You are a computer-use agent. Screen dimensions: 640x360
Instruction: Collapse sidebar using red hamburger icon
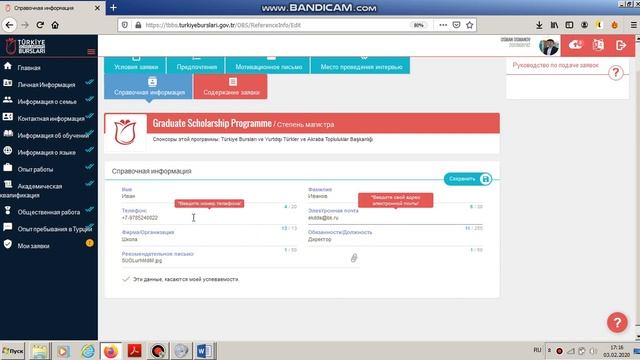[x=91, y=51]
